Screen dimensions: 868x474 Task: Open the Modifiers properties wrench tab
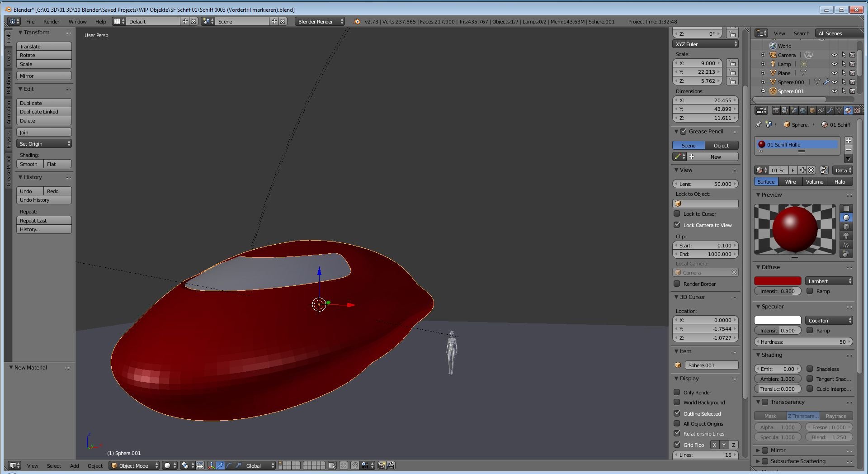pyautogui.click(x=830, y=110)
